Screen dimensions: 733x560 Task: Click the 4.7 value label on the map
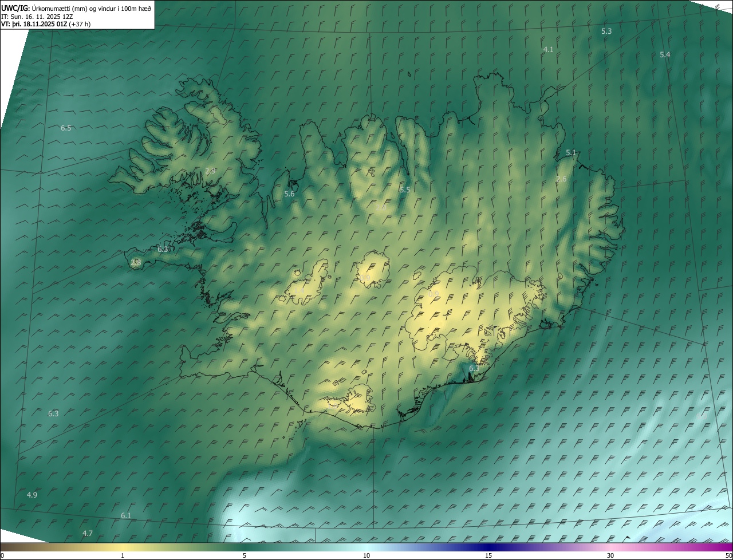coord(88,533)
